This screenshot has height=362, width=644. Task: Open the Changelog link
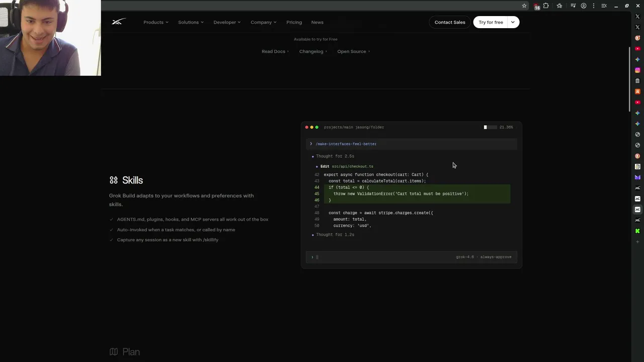tap(313, 51)
